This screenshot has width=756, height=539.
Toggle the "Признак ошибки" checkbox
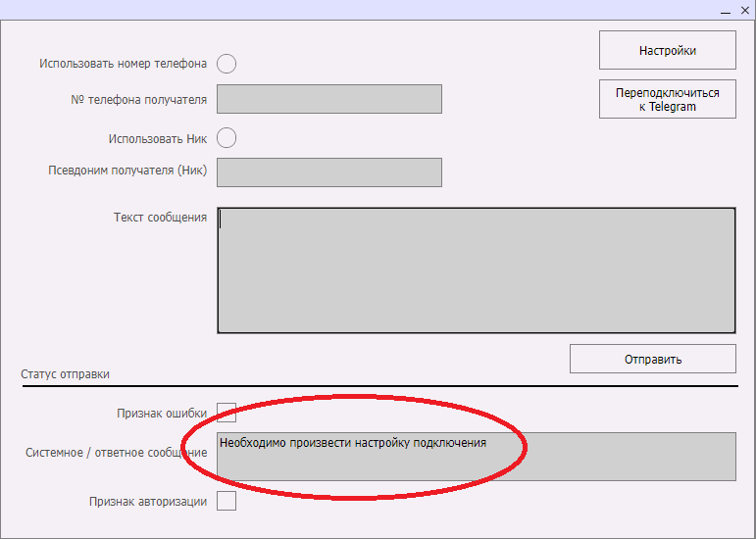227,413
